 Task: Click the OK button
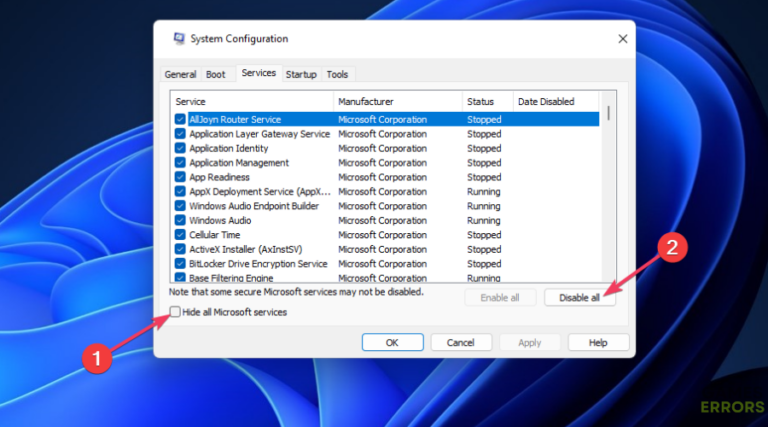(391, 342)
